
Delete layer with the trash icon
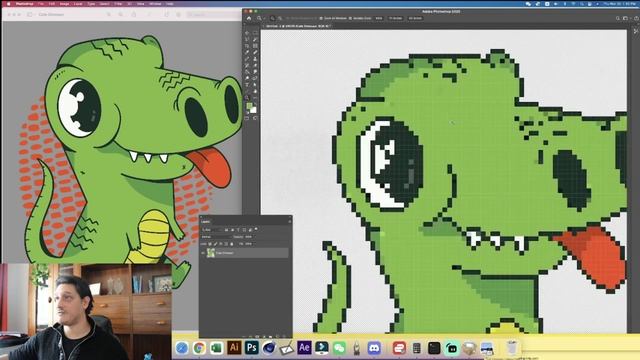[x=284, y=337]
